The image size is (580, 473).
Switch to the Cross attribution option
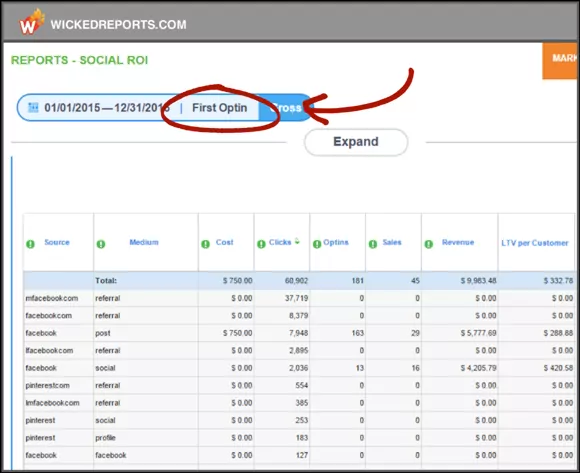286,108
